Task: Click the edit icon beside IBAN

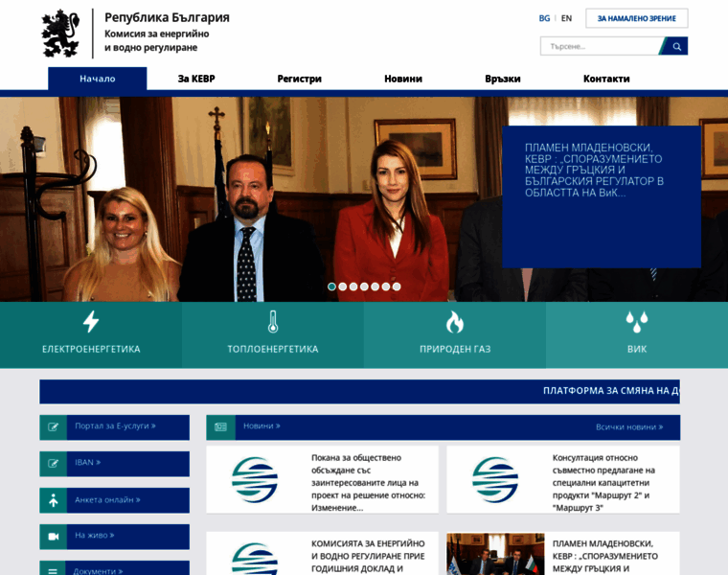Action: pos(54,464)
